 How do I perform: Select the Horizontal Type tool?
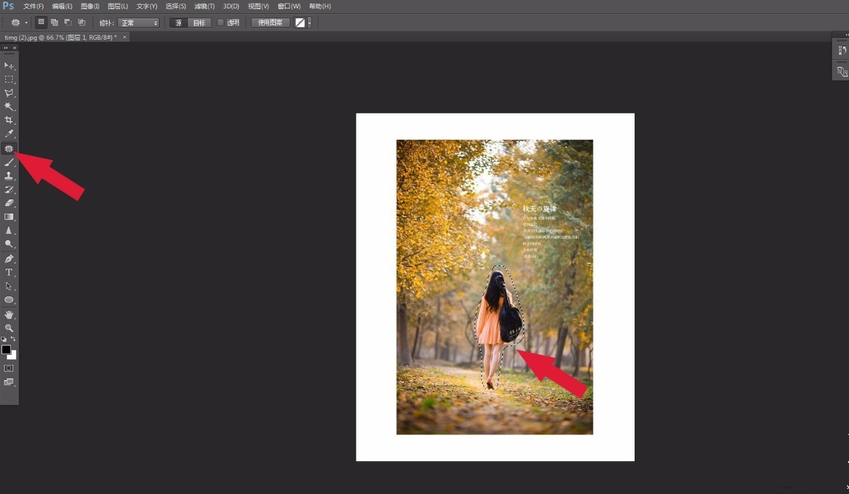9,272
